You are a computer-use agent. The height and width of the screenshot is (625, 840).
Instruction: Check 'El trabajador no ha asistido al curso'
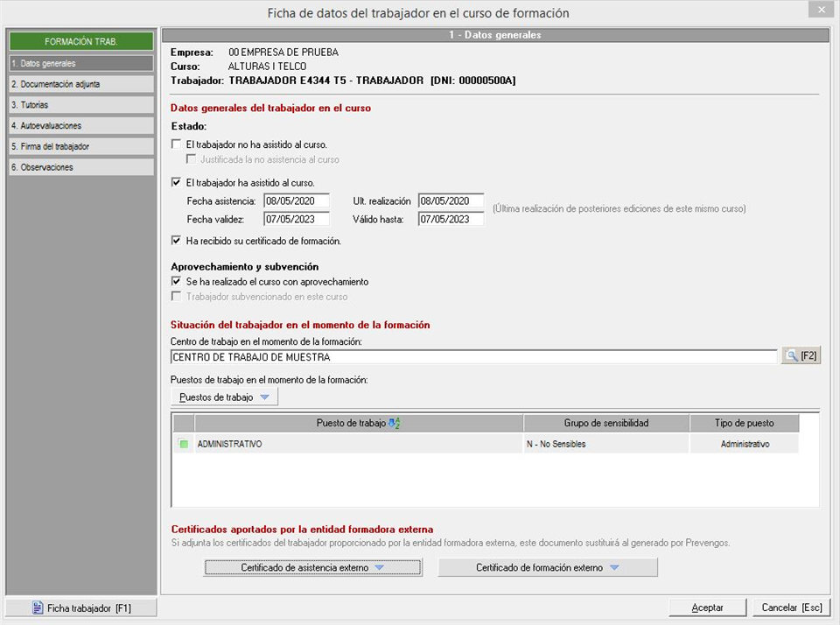click(176, 144)
